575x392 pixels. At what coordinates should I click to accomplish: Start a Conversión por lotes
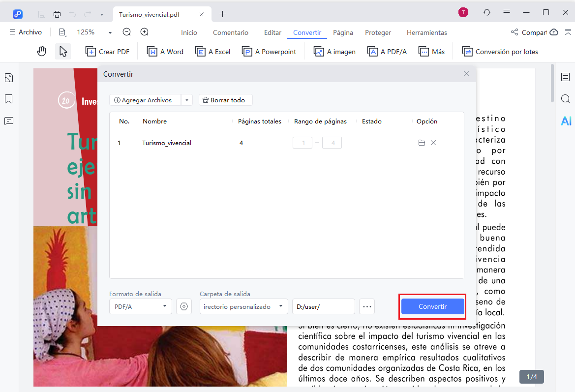point(499,51)
